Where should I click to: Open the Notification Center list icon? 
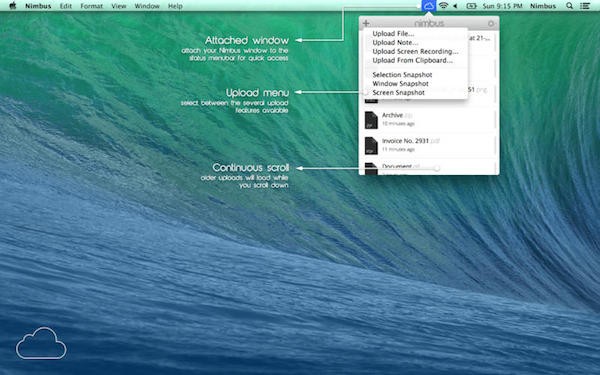tap(585, 6)
